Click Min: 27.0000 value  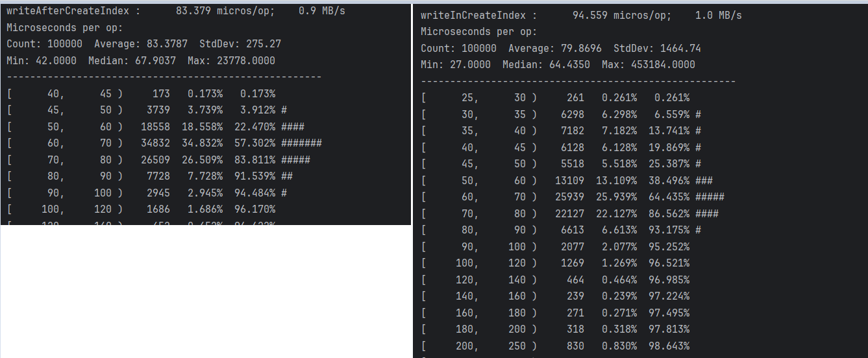click(x=456, y=65)
